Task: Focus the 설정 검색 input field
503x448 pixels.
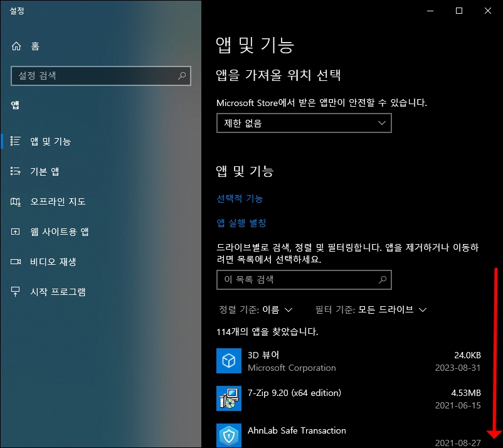Action: point(101,76)
